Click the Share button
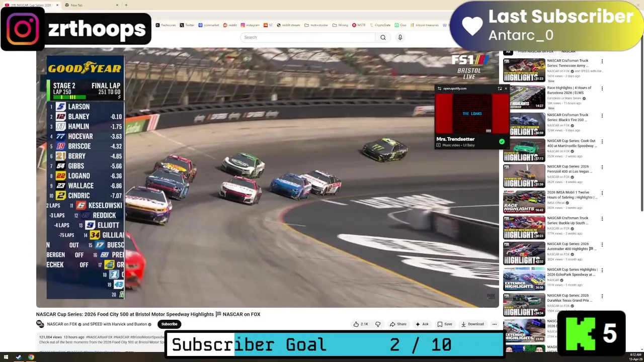This screenshot has height=362, width=644. click(398, 324)
